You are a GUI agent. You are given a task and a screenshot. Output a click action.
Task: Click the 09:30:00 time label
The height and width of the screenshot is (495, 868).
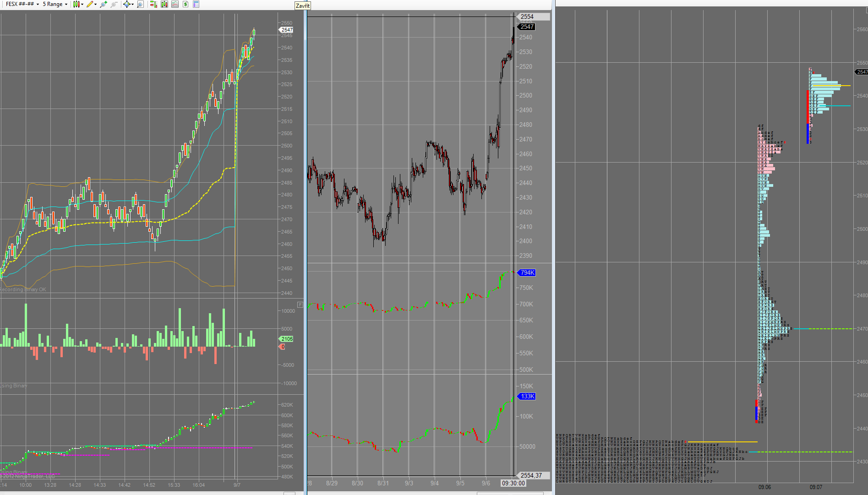[513, 483]
